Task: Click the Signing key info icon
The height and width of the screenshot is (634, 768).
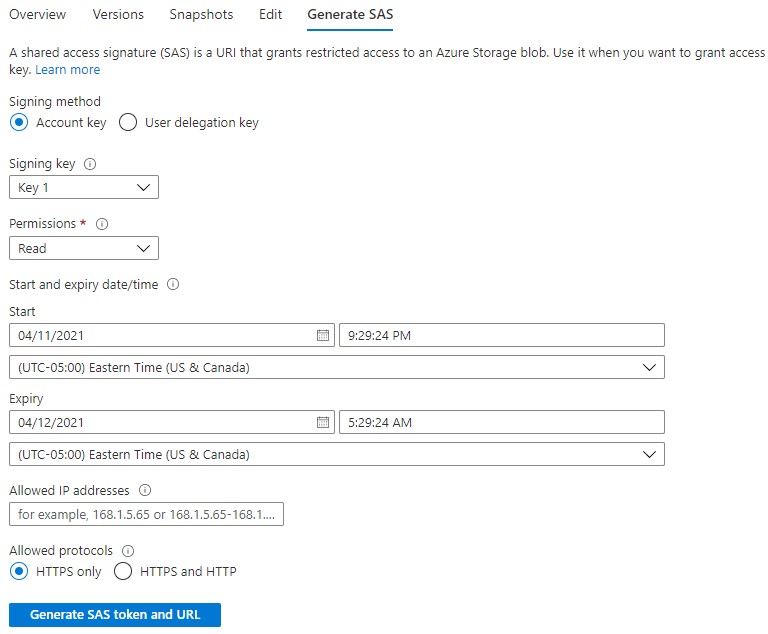Action: point(90,164)
